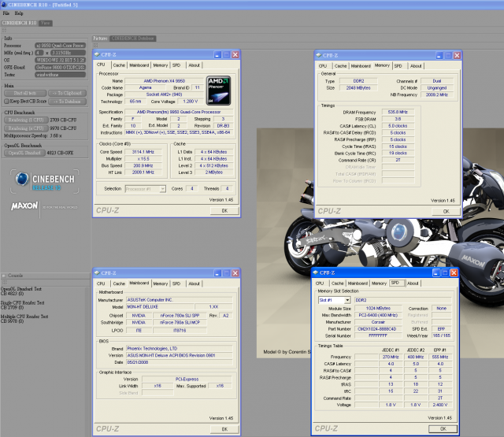The image size is (504, 437).
Task: Open the Processor #1 selection dropdown
Action: tap(163, 189)
